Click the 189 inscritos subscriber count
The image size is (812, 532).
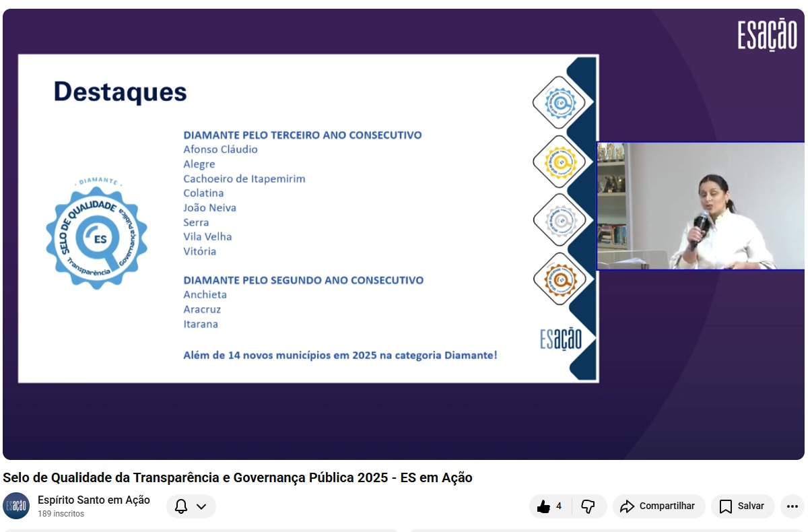[x=61, y=514]
